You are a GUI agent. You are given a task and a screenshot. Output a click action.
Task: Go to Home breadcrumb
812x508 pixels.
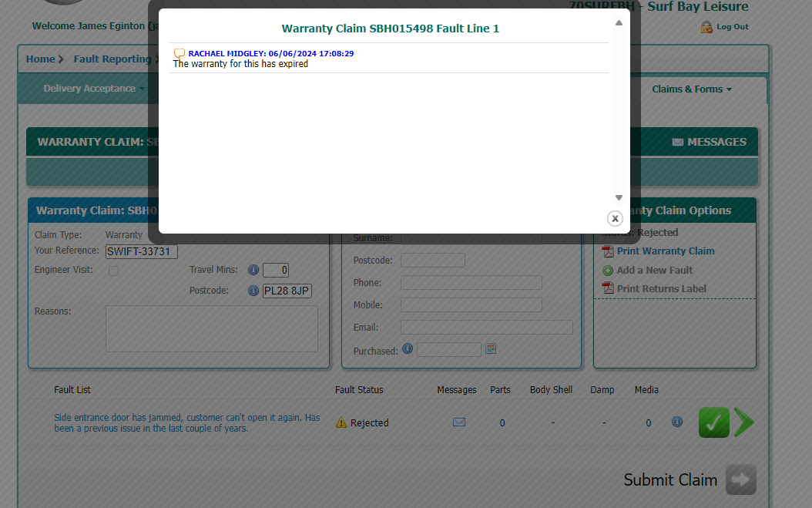coord(40,59)
